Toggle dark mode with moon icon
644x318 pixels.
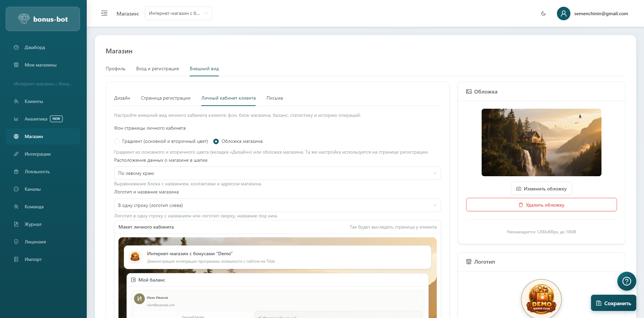click(543, 14)
